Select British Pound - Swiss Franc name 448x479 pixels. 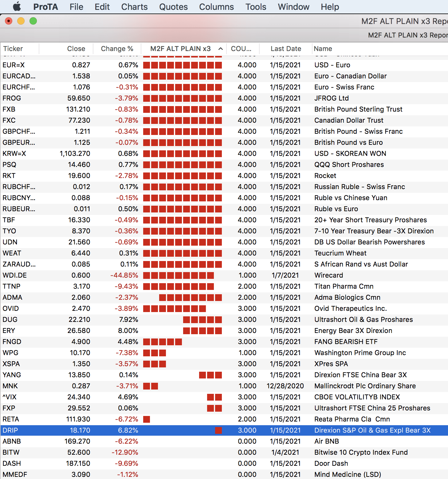pos(358,131)
